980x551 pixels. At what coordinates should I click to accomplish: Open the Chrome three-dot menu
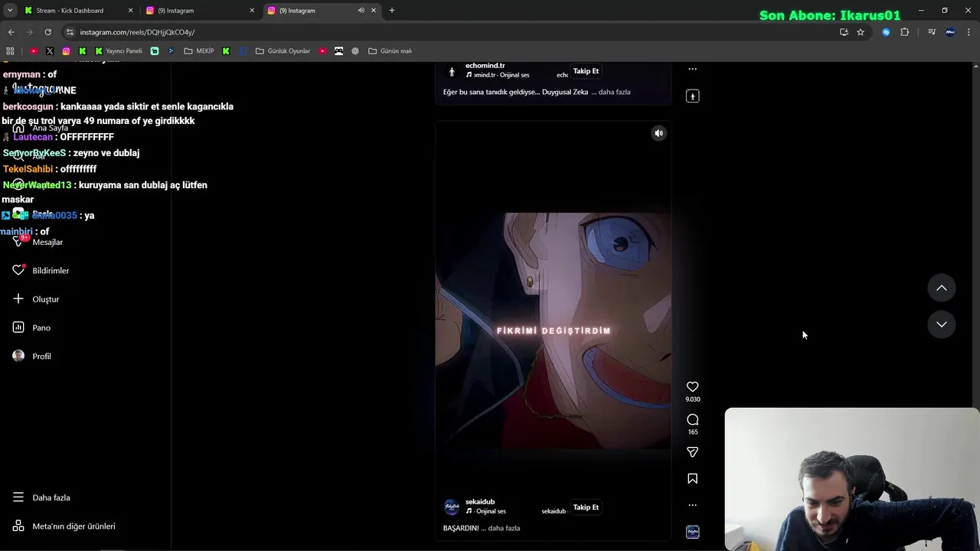click(969, 32)
